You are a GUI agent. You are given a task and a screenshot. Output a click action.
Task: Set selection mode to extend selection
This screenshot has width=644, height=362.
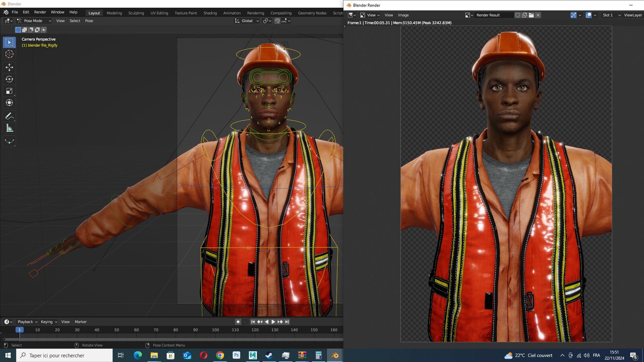coord(25,30)
